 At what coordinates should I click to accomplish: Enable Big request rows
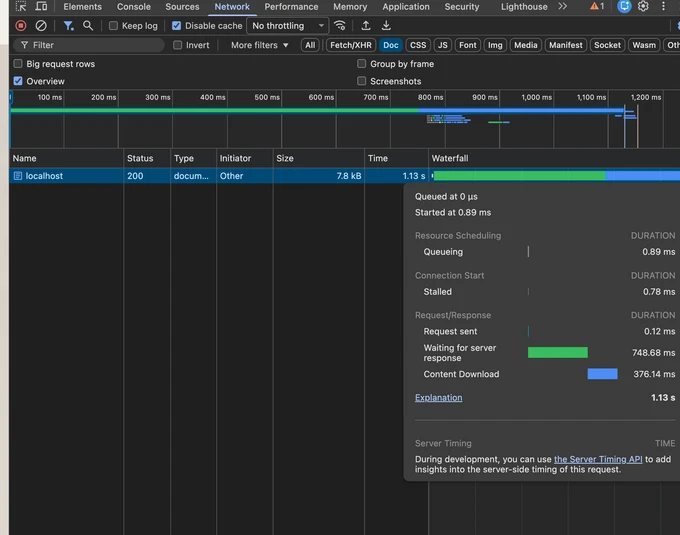18,64
